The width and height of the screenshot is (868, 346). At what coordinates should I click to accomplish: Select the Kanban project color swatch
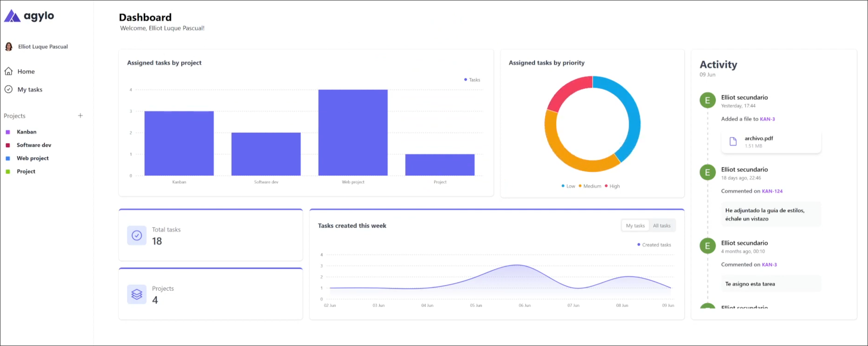click(x=8, y=132)
